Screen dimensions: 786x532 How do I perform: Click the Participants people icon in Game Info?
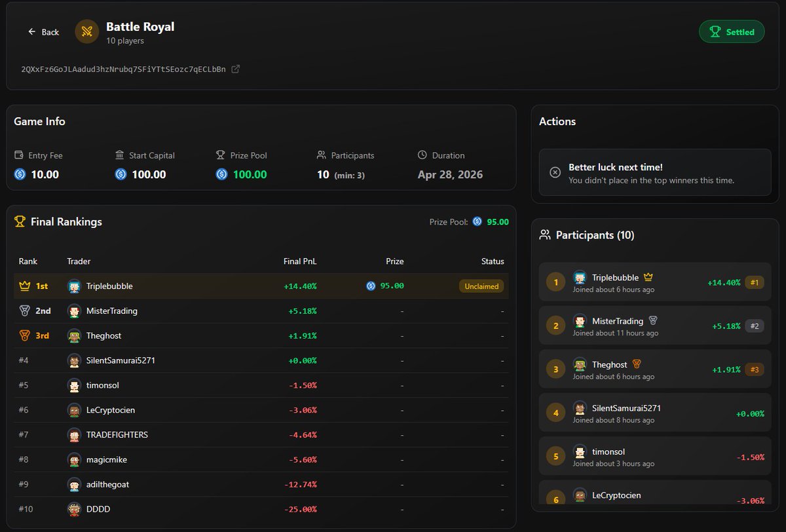(x=322, y=155)
